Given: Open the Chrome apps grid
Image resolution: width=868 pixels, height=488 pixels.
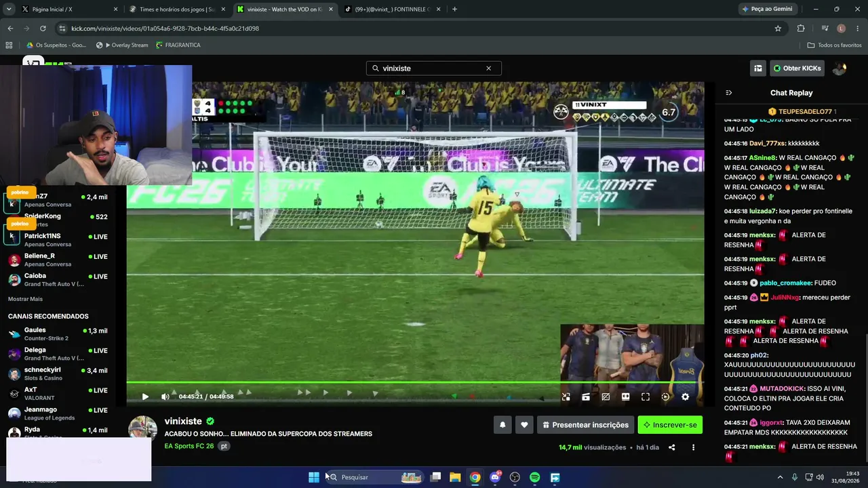Looking at the screenshot, I should (x=9, y=45).
